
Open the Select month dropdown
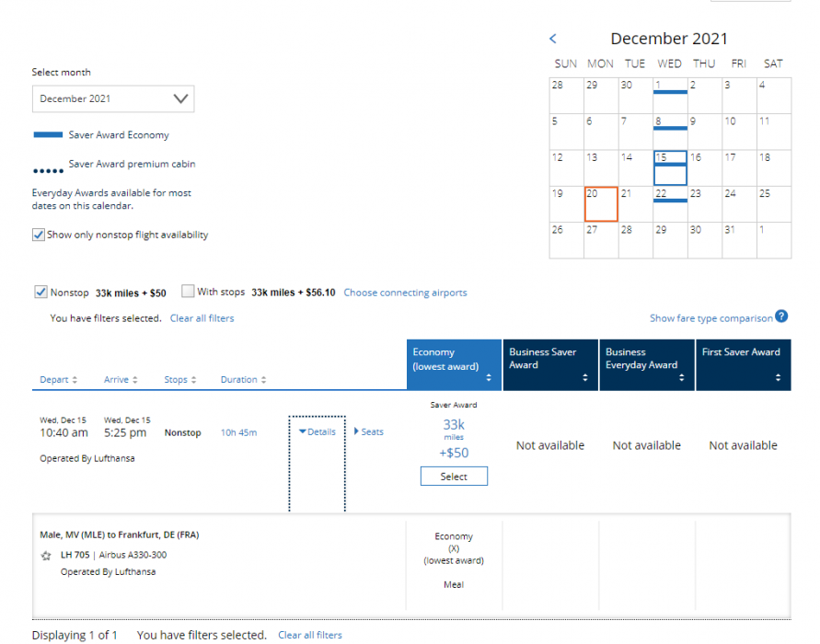pyautogui.click(x=113, y=99)
